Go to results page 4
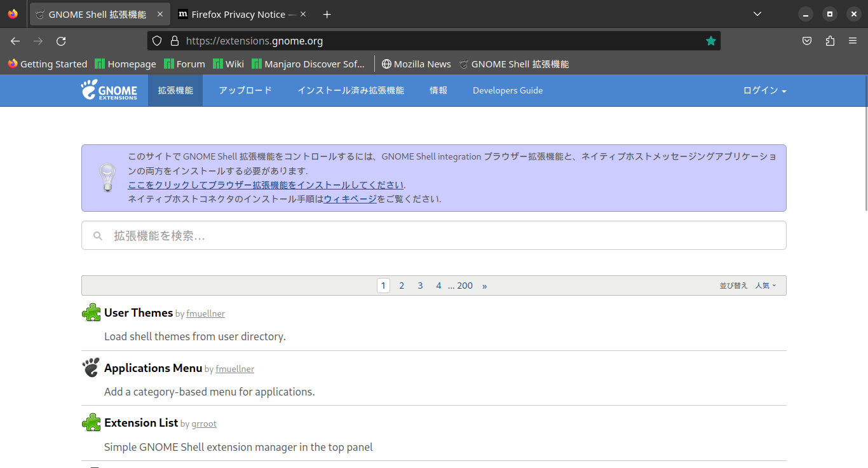 tap(438, 286)
